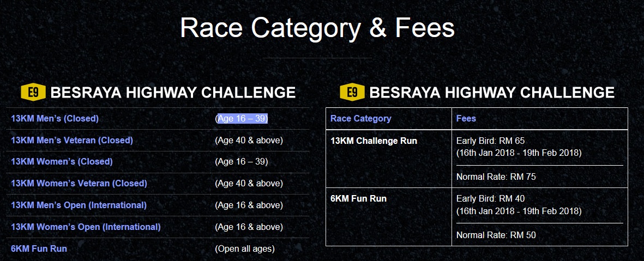Choose 13KM Women's Veteran (Closed) link

tap(79, 184)
